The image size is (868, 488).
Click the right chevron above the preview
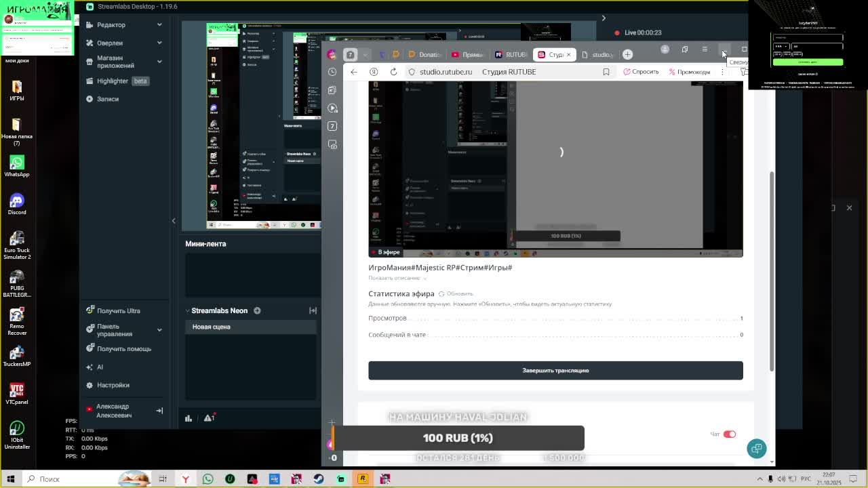604,18
